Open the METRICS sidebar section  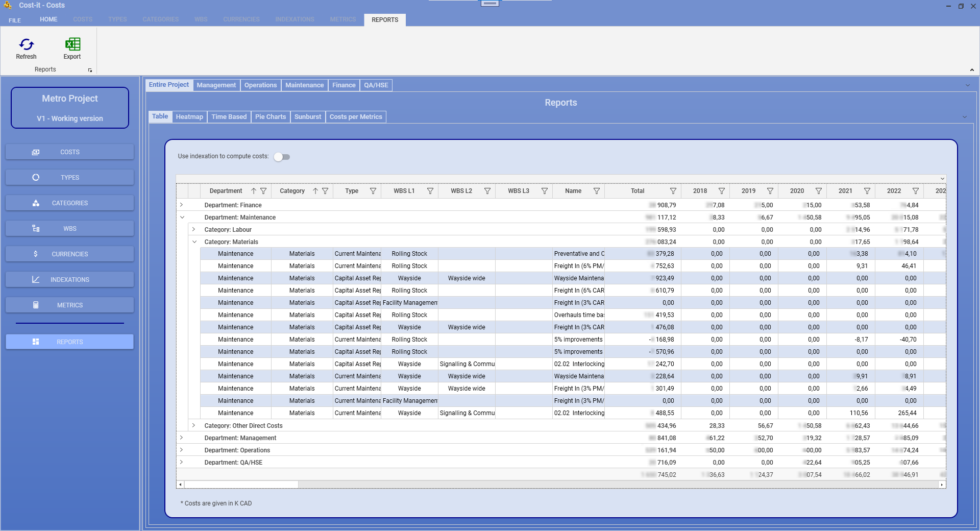click(70, 305)
